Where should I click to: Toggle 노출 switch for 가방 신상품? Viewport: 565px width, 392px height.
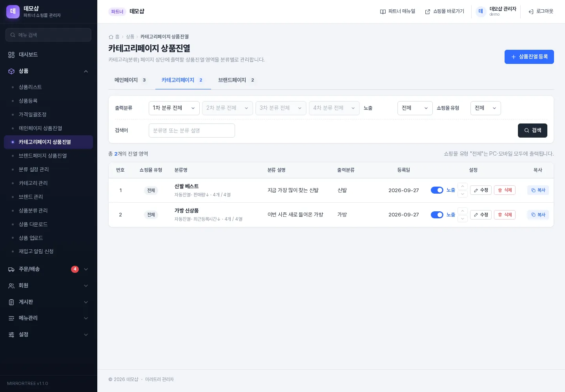point(437,215)
